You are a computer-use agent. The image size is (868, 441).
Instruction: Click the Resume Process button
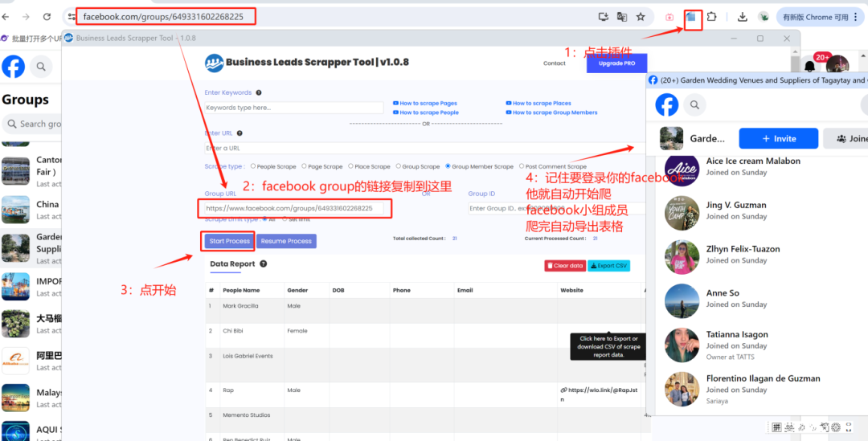(x=286, y=241)
